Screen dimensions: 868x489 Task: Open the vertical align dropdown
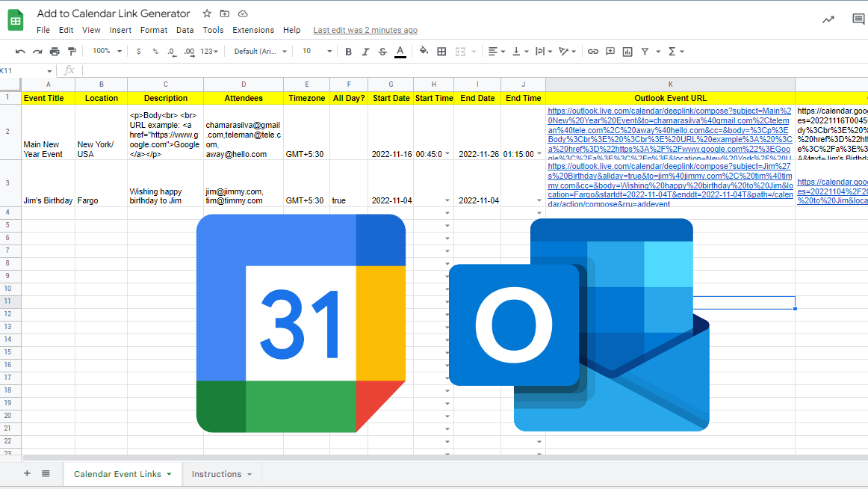pyautogui.click(x=520, y=52)
